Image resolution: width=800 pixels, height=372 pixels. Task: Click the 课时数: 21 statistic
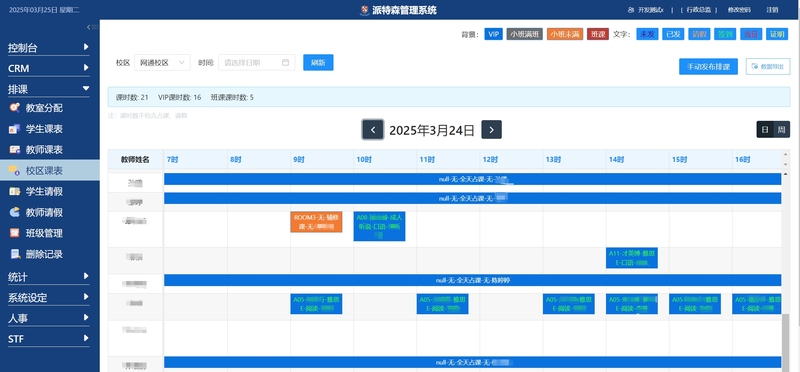pyautogui.click(x=132, y=97)
